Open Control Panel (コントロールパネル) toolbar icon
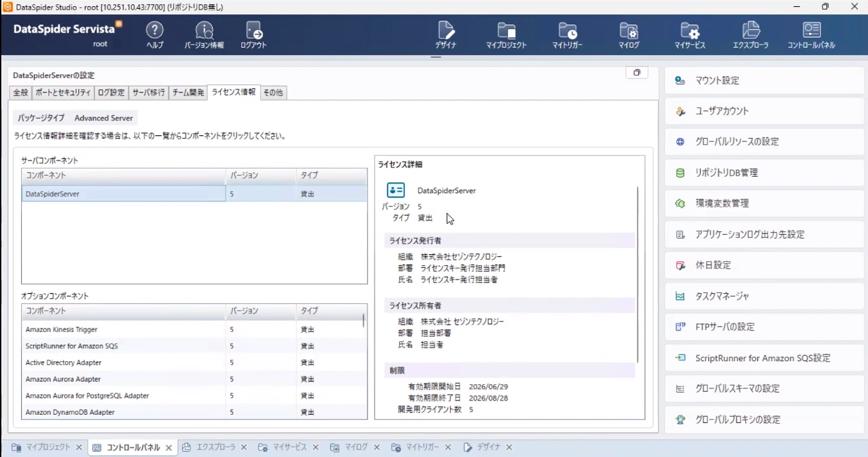Image resolution: width=868 pixels, height=457 pixels. pos(812,35)
